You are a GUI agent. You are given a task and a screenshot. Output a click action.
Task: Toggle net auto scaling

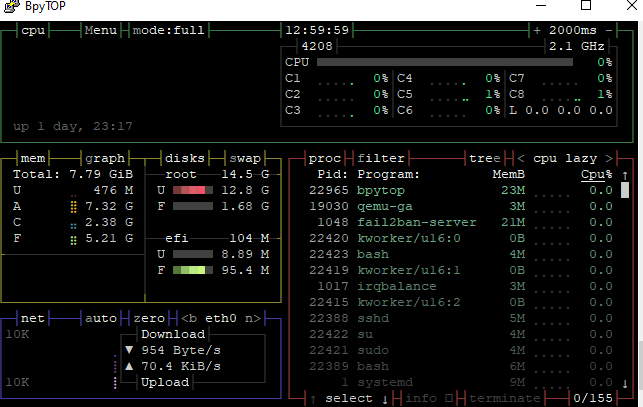100,318
